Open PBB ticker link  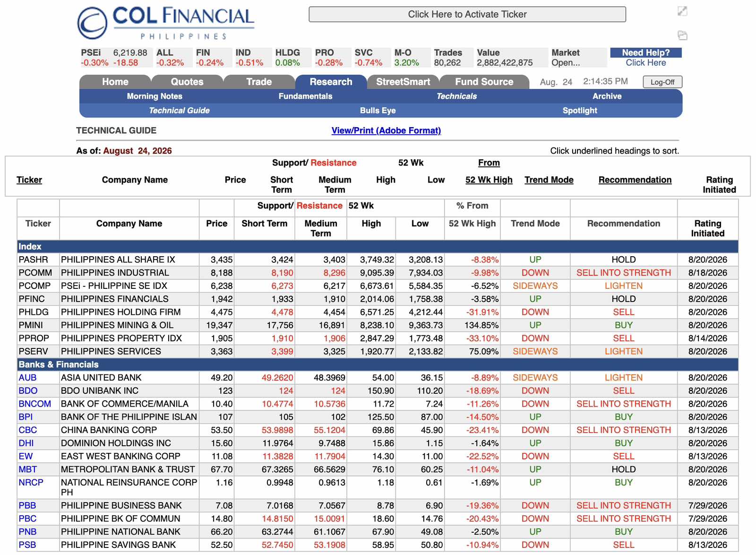tap(27, 505)
